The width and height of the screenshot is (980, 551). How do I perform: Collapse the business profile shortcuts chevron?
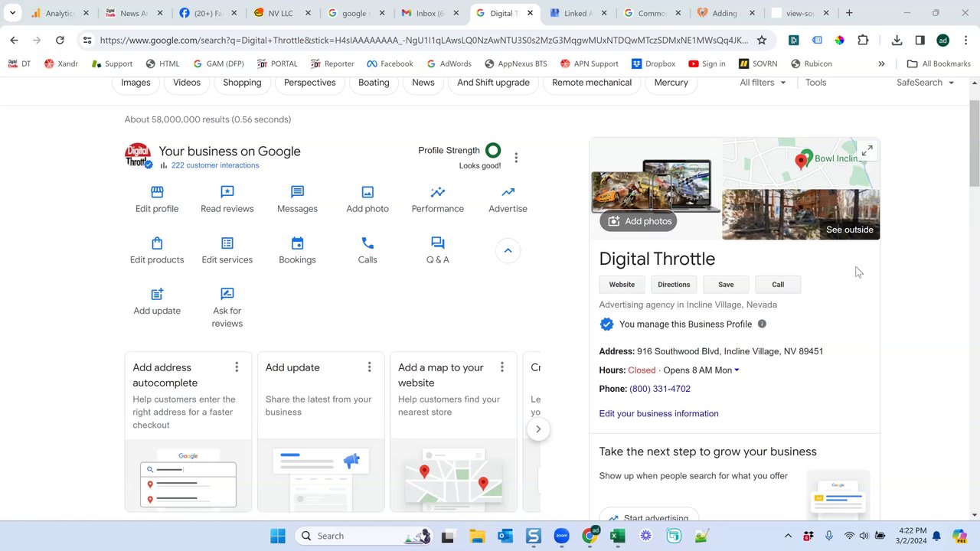click(508, 251)
